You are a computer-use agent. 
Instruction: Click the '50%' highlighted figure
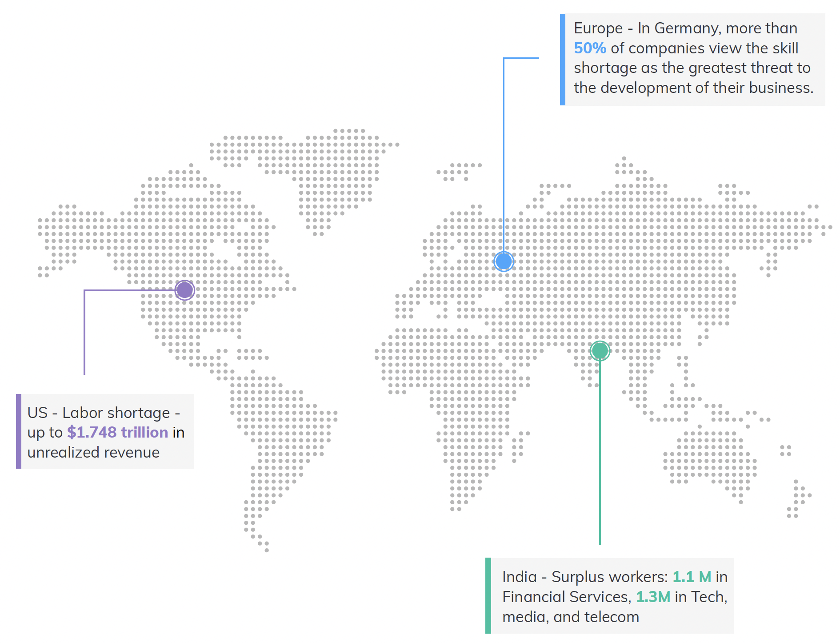[x=590, y=48]
